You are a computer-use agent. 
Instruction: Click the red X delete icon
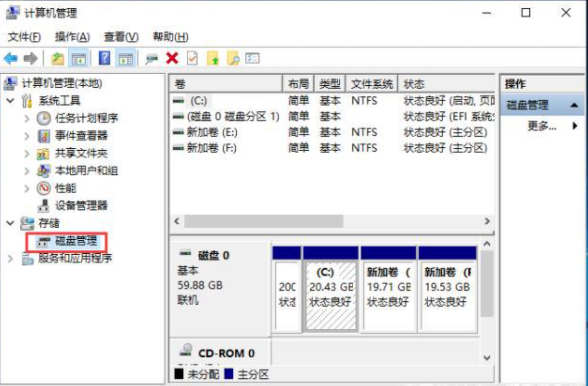(x=172, y=58)
